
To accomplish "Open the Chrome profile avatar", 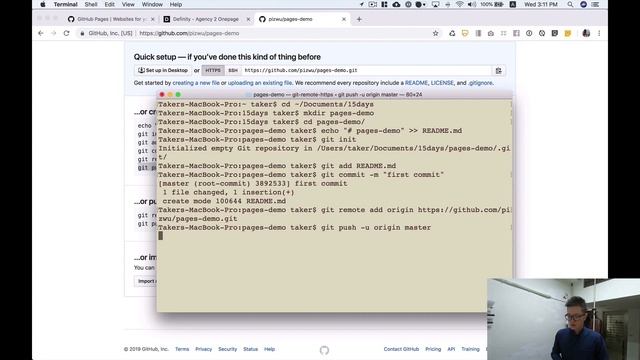I will pyautogui.click(x=586, y=33).
